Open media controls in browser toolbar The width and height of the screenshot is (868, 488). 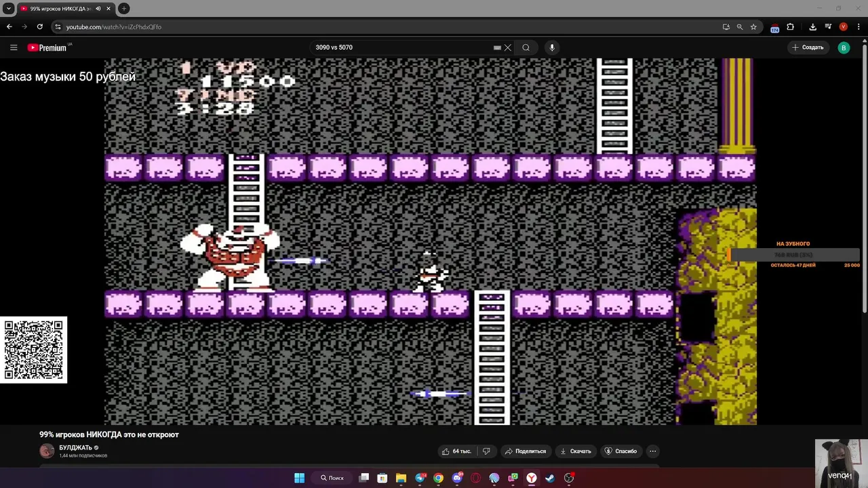click(x=828, y=27)
